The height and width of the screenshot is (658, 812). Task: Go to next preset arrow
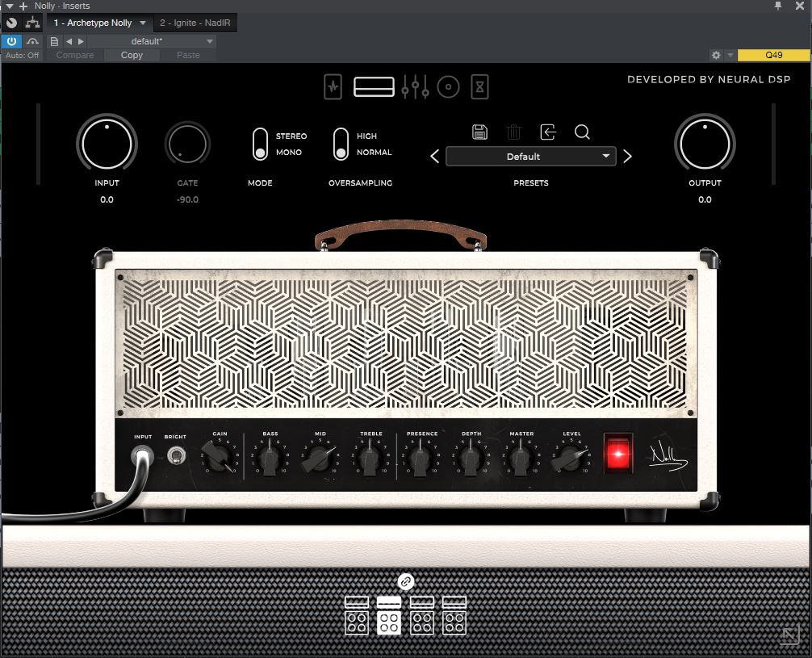[x=627, y=157]
